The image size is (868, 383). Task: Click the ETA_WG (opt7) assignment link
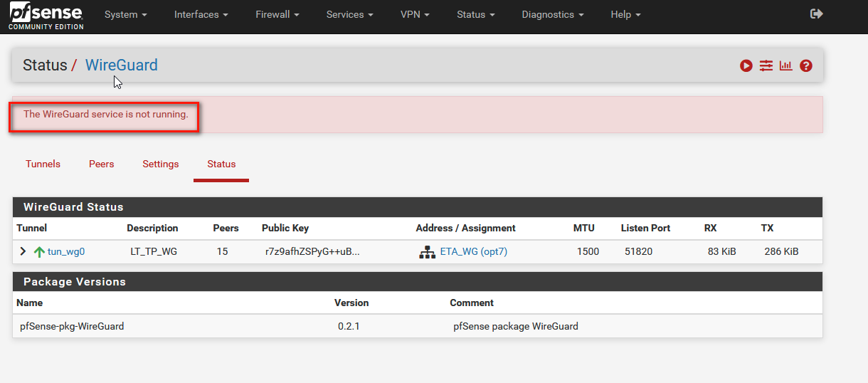[473, 251]
